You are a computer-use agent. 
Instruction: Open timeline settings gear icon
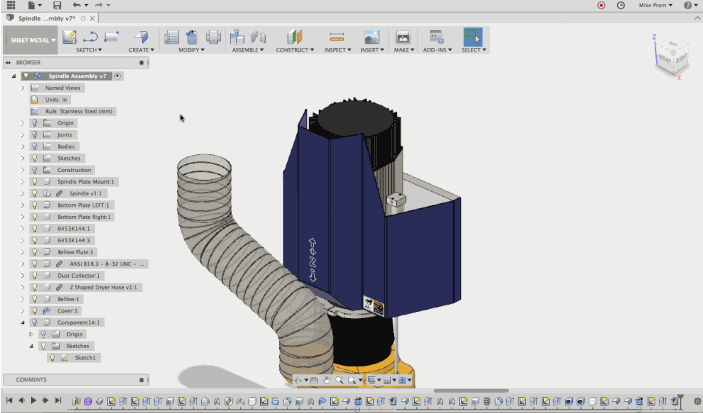coord(696,401)
